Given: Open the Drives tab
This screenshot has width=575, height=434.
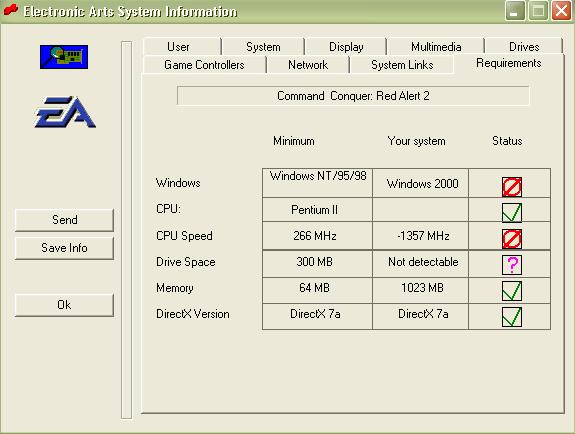Looking at the screenshot, I should pos(524,47).
